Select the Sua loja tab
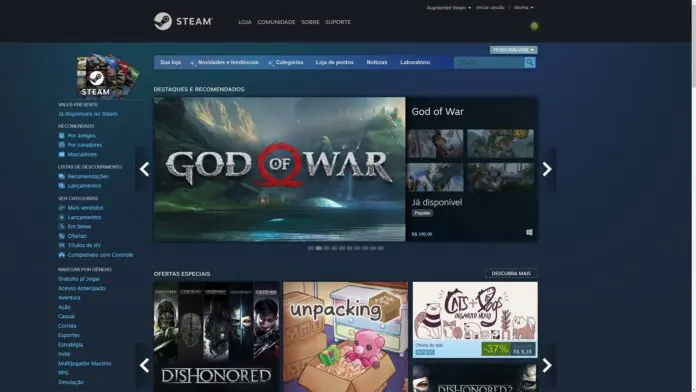Viewport: 696px width, 392px height. click(x=170, y=63)
